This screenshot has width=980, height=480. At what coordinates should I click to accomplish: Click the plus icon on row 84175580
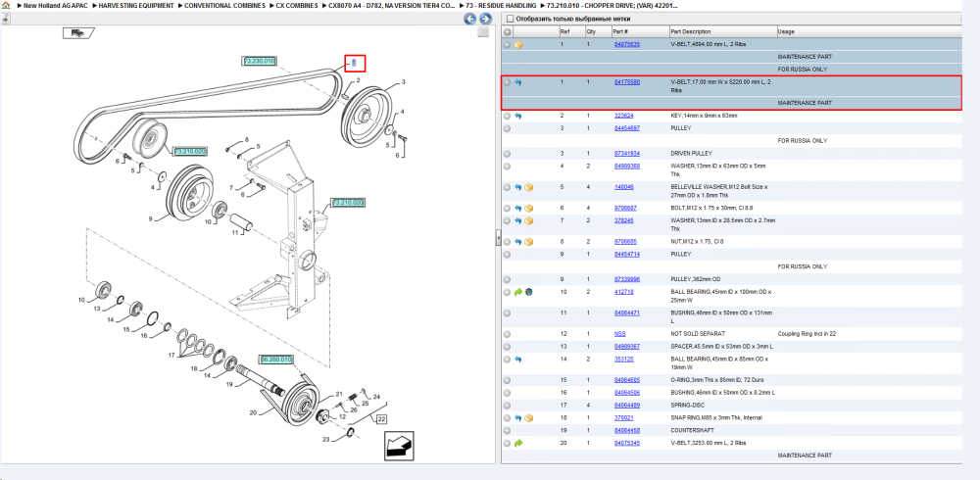point(507,82)
